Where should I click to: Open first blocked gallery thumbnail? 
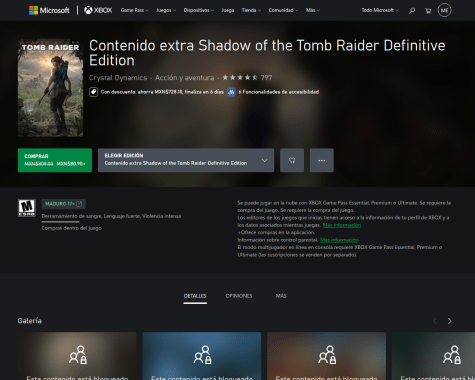tap(77, 356)
